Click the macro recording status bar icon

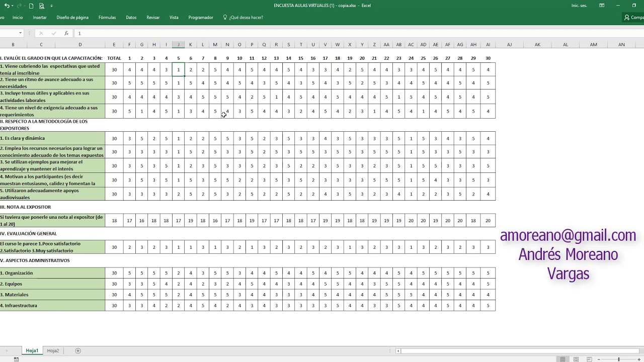tap(17, 359)
